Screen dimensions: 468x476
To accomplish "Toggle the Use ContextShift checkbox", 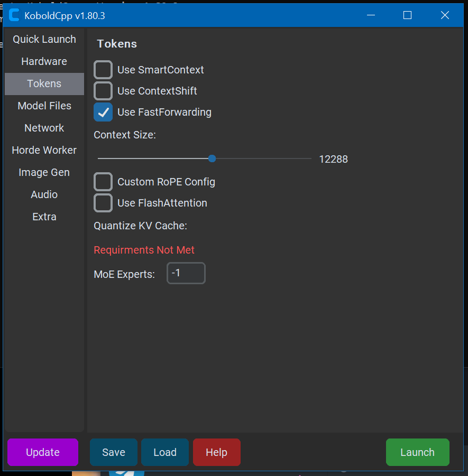I will 103,91.
